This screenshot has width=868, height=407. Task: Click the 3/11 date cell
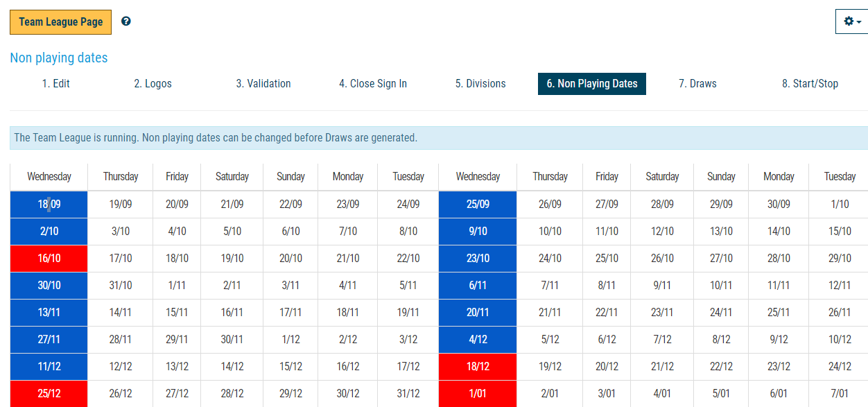pyautogui.click(x=290, y=286)
